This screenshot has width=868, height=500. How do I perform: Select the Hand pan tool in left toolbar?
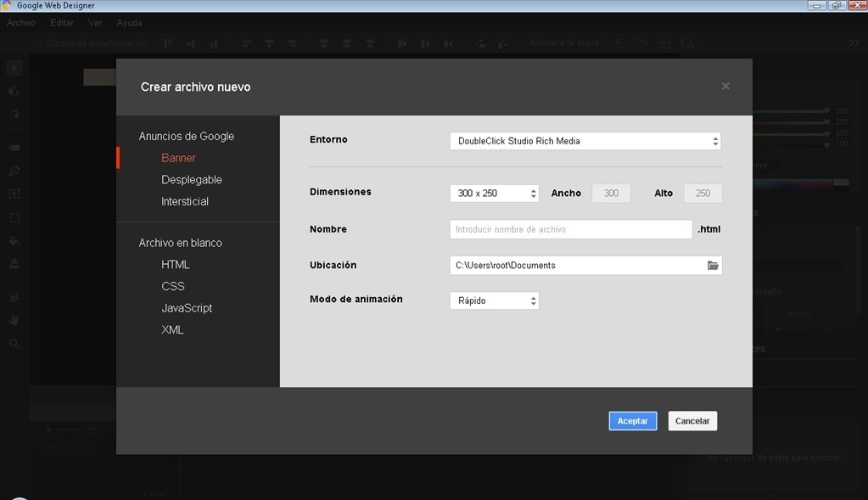tap(14, 320)
